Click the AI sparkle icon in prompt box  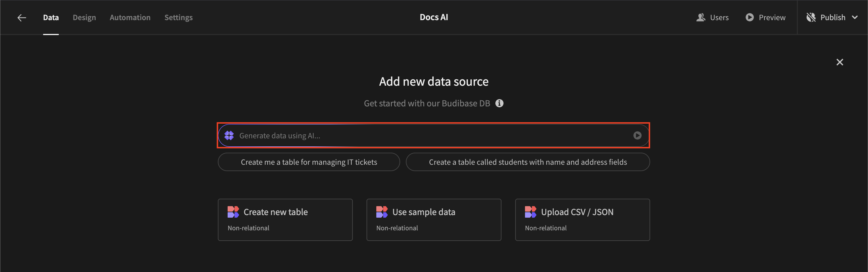click(x=229, y=136)
